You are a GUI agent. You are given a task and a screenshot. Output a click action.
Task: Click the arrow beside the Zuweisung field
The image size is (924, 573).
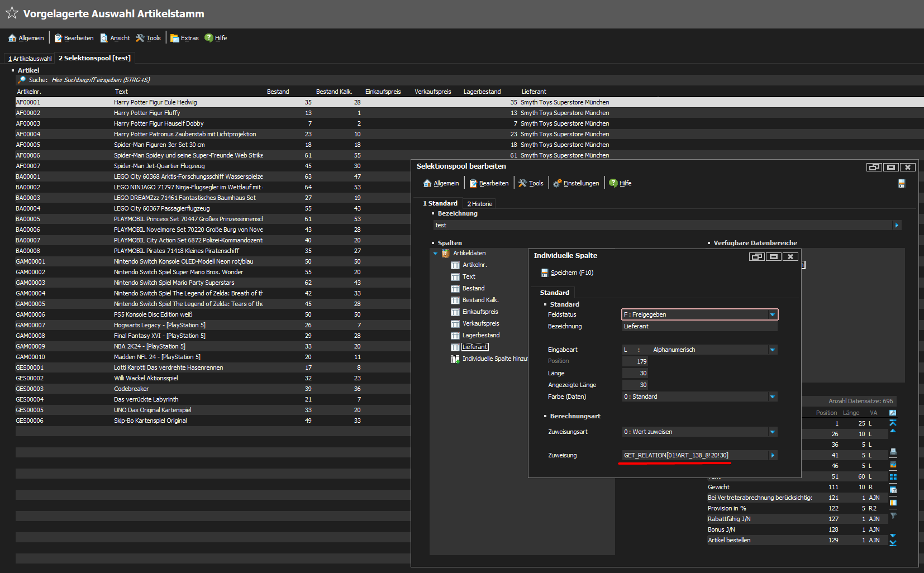click(x=773, y=455)
